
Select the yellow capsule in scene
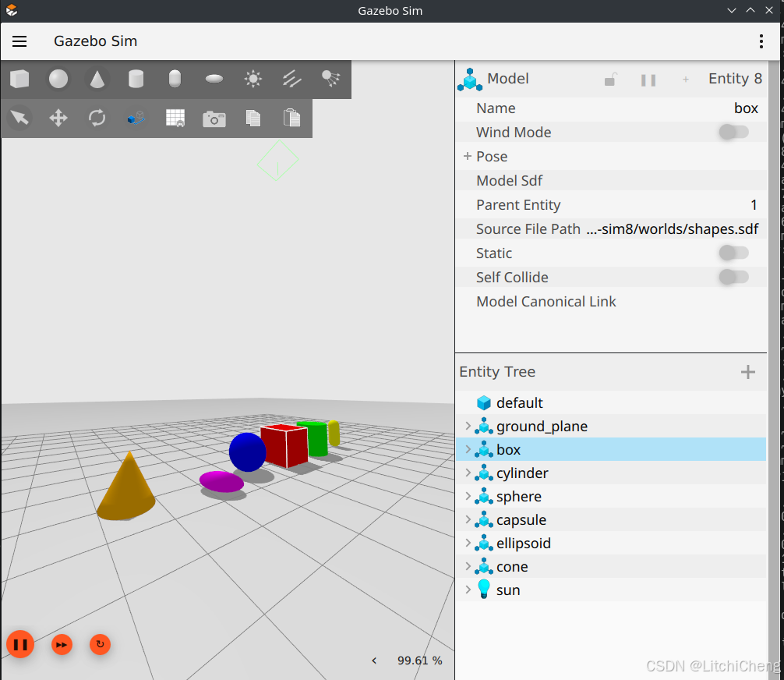click(334, 434)
